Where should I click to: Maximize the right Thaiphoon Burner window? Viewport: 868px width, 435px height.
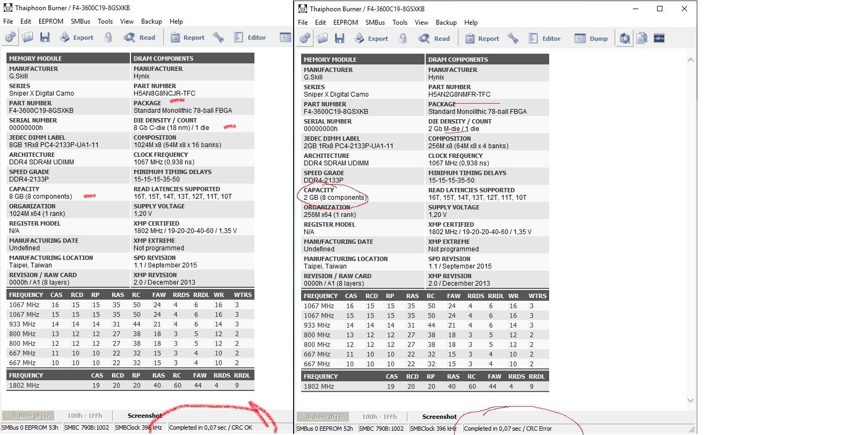pyautogui.click(x=660, y=9)
